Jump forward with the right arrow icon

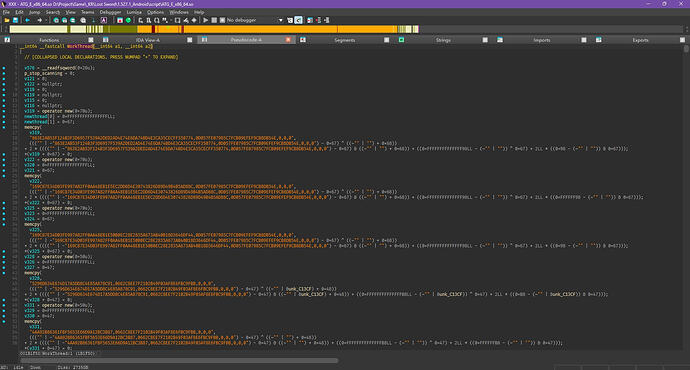[x=40, y=20]
